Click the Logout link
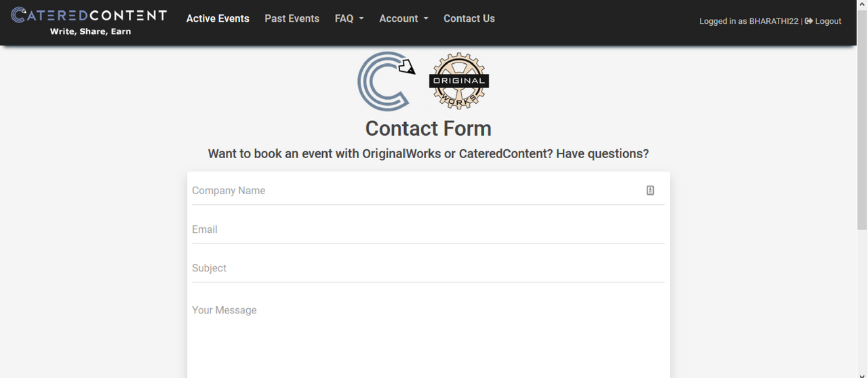Viewport: 868px width, 378px height. pyautogui.click(x=823, y=21)
